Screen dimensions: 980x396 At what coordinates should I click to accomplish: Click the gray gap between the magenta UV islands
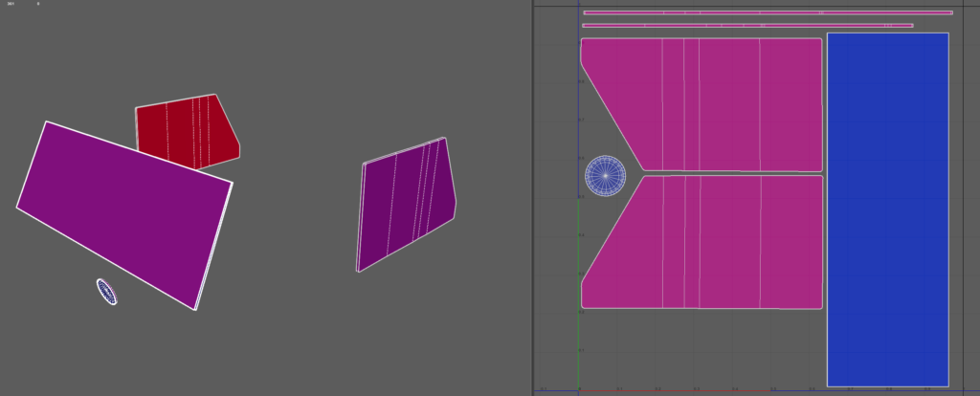pos(727,173)
